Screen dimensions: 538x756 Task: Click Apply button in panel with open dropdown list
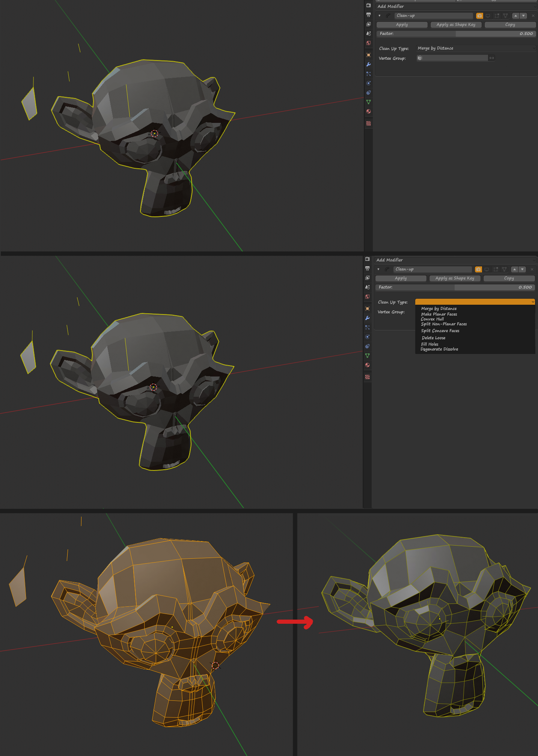click(x=401, y=278)
